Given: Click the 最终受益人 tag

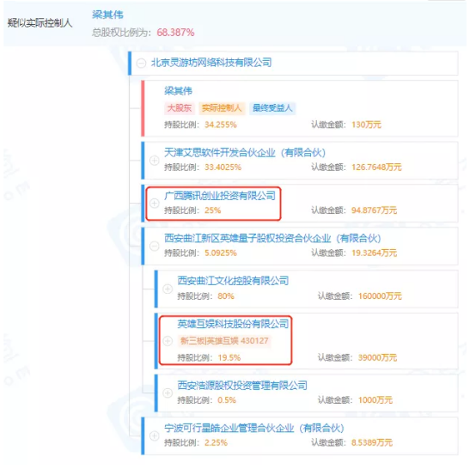Looking at the screenshot, I should click(272, 108).
